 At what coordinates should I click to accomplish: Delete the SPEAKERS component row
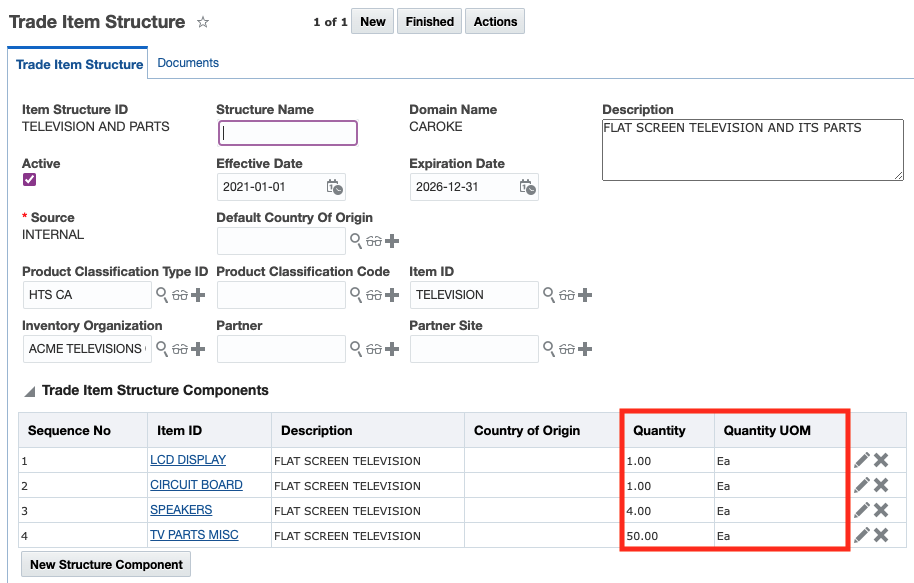[881, 510]
